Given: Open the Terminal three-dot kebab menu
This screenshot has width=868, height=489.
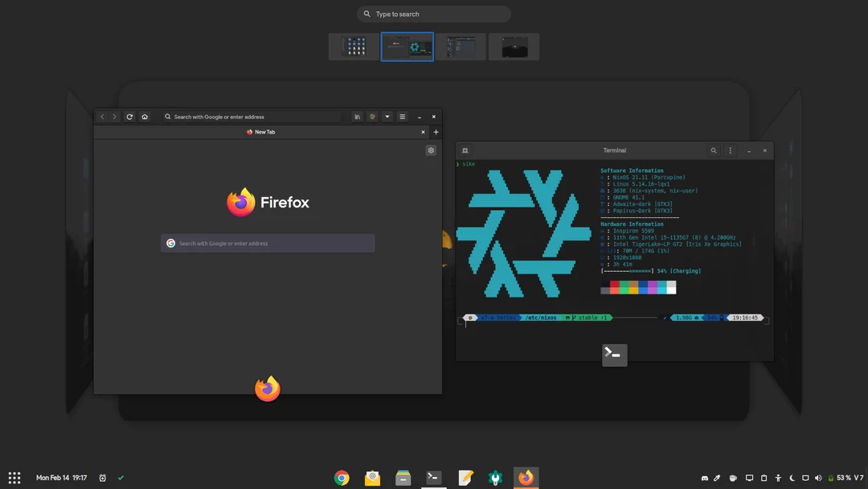Looking at the screenshot, I should pos(730,150).
